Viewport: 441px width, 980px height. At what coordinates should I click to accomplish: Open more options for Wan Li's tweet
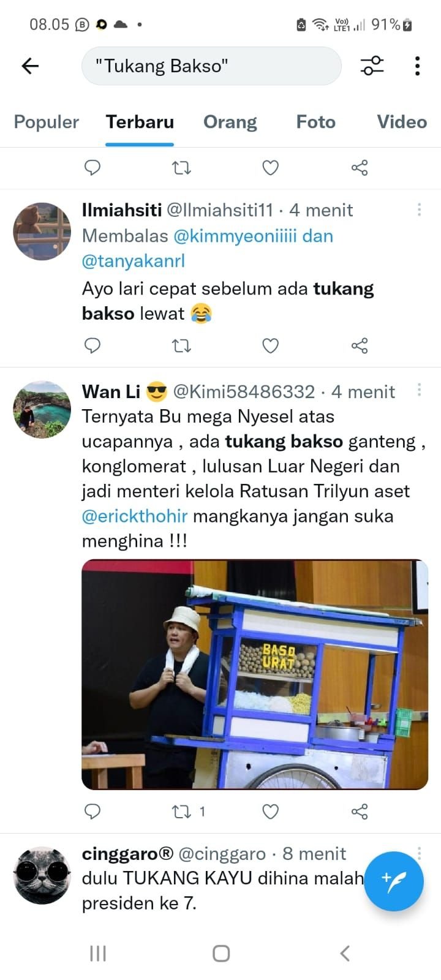click(x=419, y=390)
